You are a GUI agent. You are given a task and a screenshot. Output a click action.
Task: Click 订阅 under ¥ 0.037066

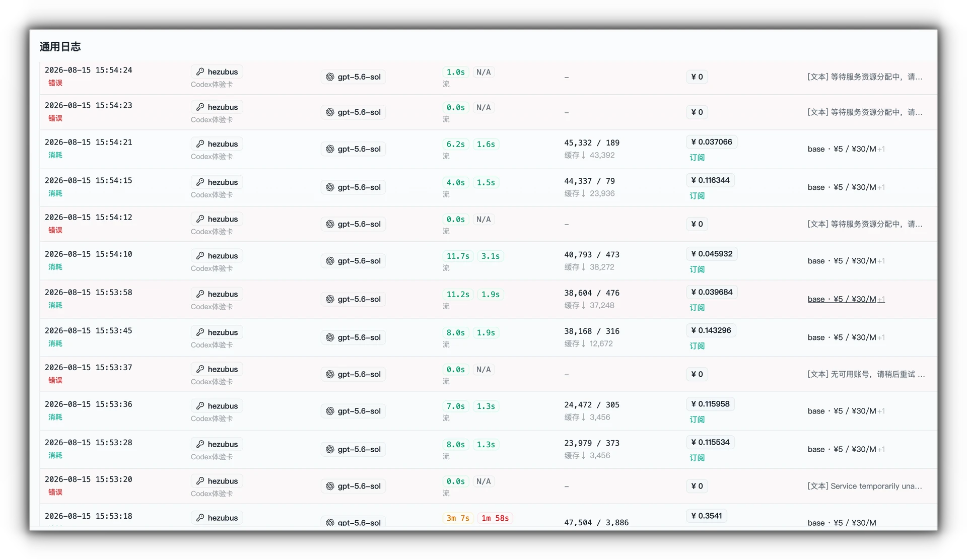click(x=697, y=157)
